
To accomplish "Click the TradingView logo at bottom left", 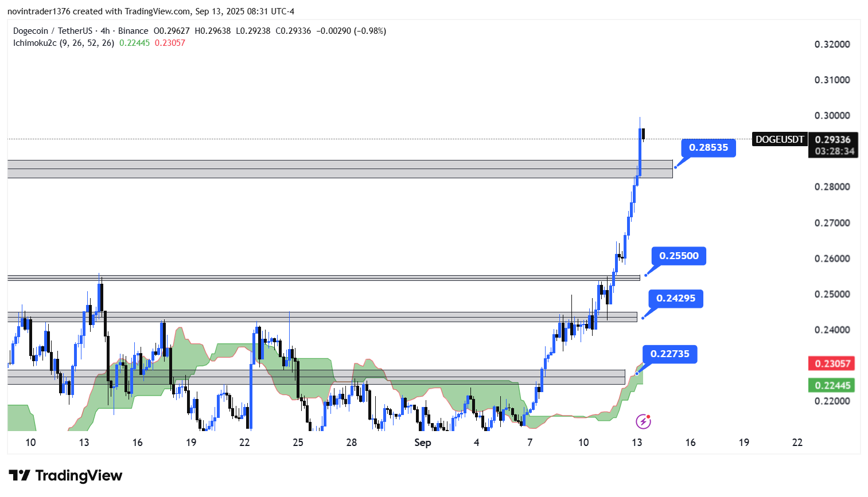I will pos(65,476).
